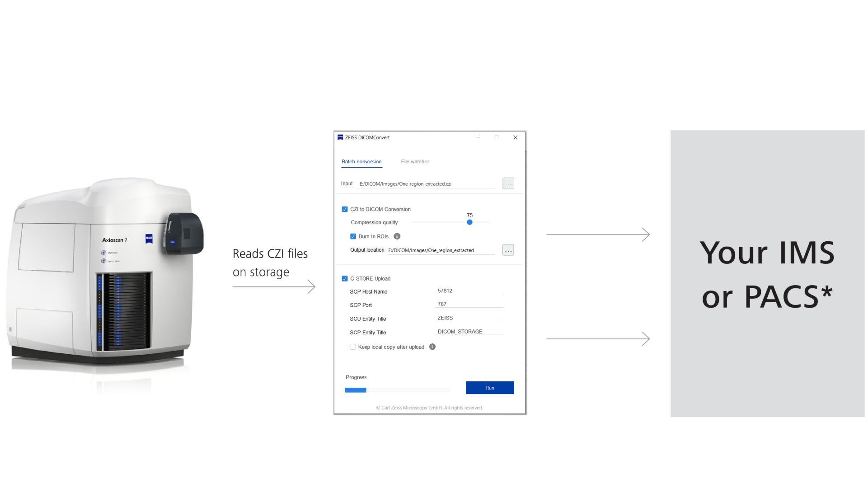868x488 pixels.
Task: Minimize the DICOMConvert window
Action: (x=478, y=137)
